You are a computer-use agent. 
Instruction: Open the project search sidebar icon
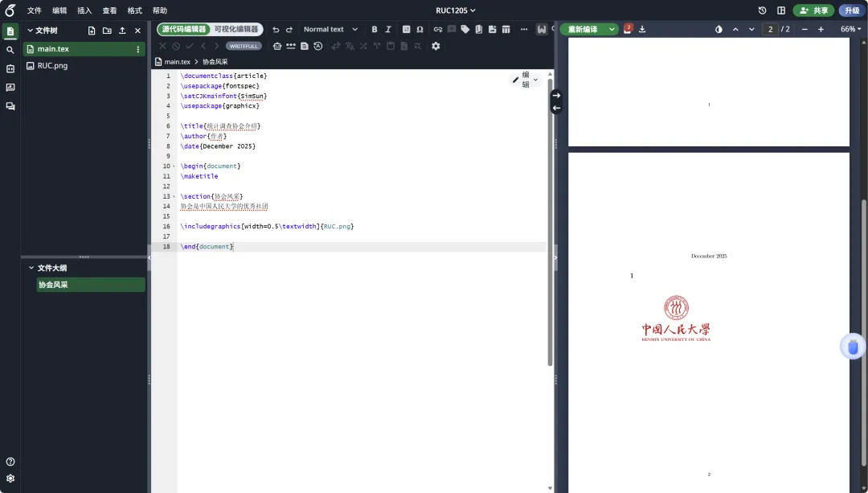10,50
